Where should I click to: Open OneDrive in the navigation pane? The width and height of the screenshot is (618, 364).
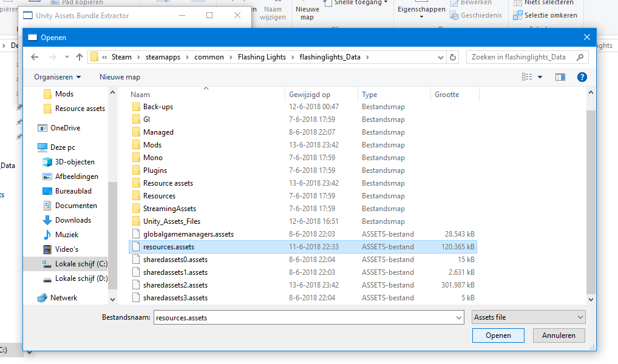click(x=65, y=128)
